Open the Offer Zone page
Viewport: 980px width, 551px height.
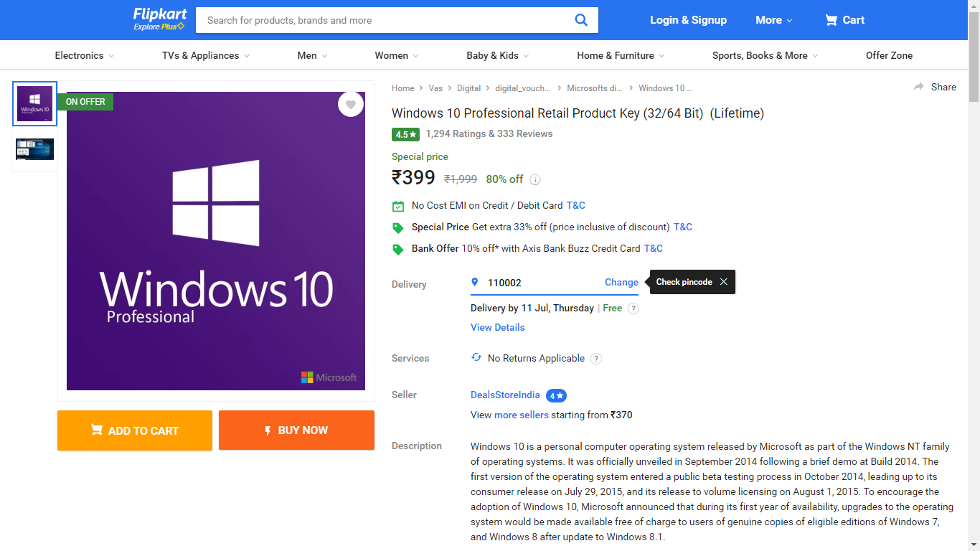pyautogui.click(x=889, y=55)
